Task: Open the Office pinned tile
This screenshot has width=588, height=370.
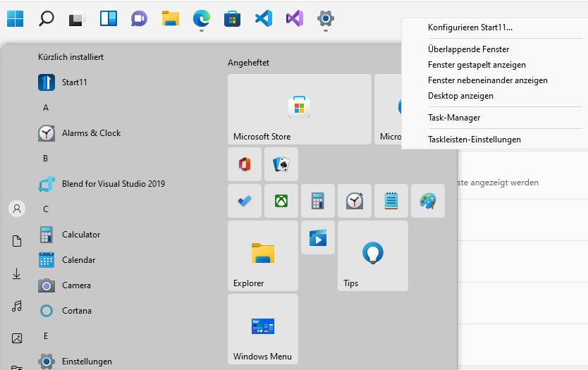Action: tap(245, 164)
